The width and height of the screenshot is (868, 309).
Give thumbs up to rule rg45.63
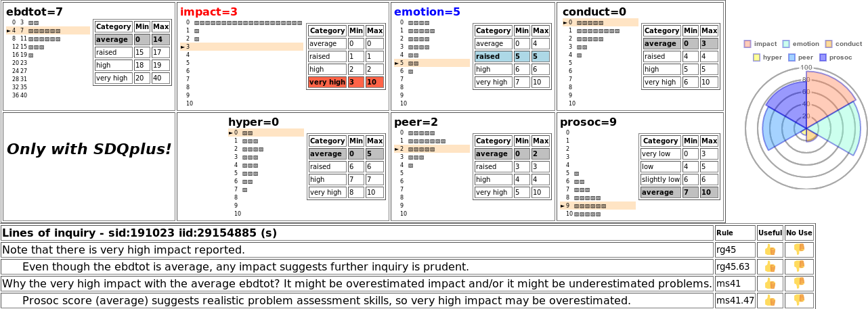[770, 266]
